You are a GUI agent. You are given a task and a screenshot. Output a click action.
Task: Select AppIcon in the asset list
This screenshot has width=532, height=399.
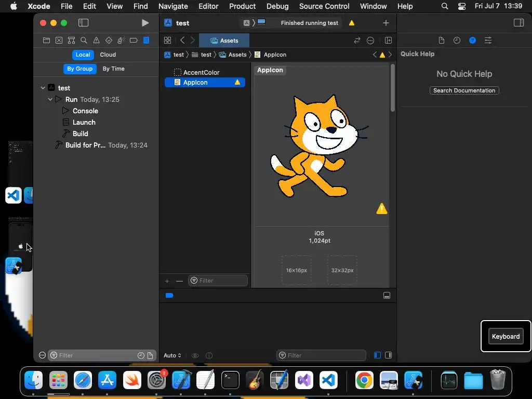click(x=205, y=83)
